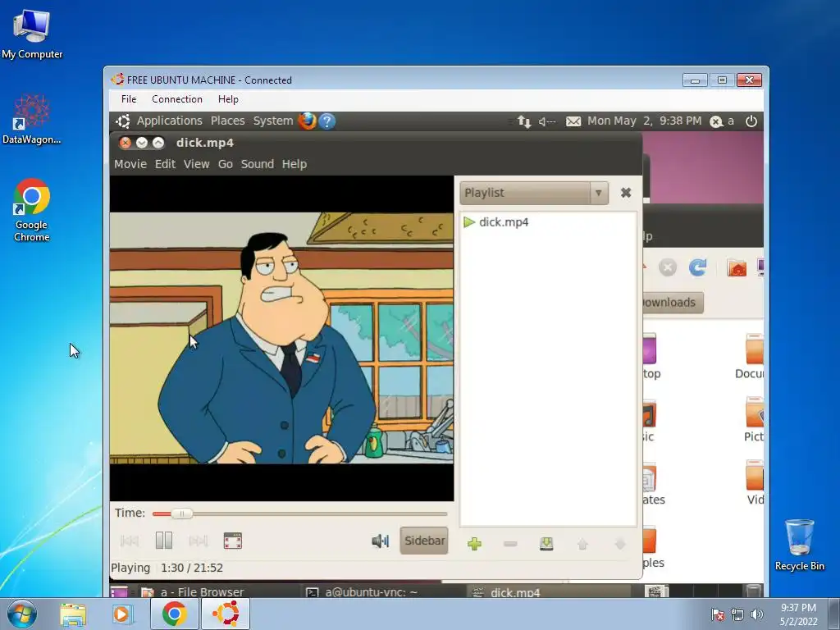Click Windows tray network icon
This screenshot has height=630, width=840.
tap(737, 614)
